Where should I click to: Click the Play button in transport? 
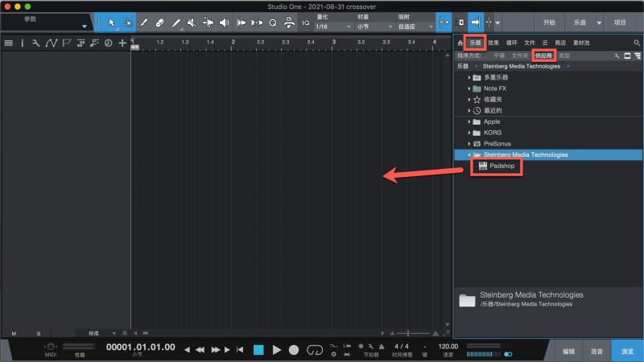click(277, 350)
